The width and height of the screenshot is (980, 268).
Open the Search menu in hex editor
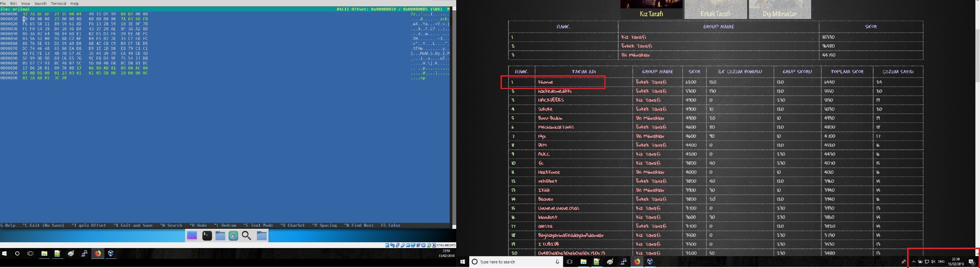coord(40,3)
